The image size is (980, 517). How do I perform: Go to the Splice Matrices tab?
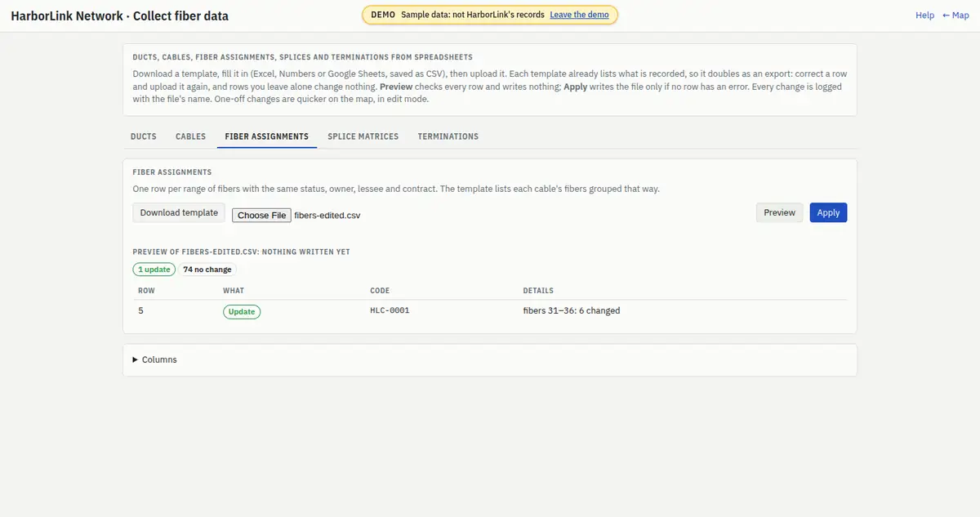(363, 136)
